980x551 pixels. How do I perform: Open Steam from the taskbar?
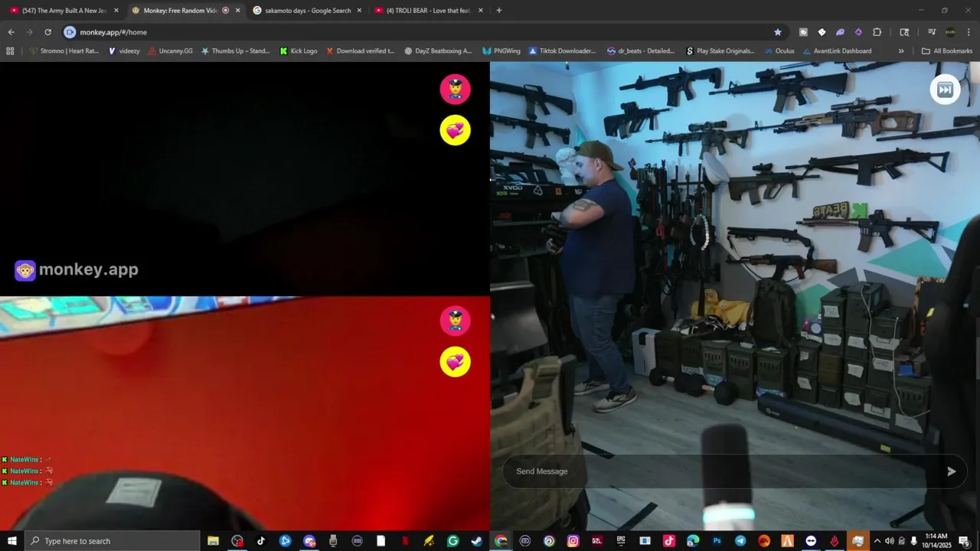click(476, 541)
